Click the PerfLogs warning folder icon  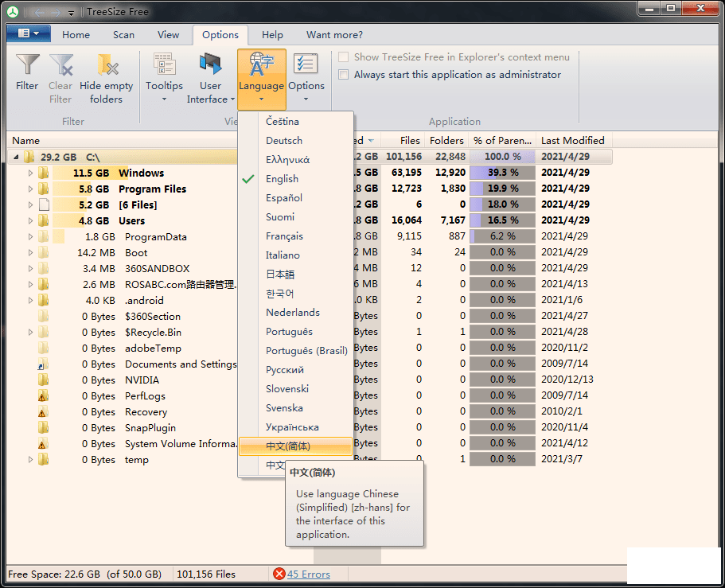pos(42,395)
